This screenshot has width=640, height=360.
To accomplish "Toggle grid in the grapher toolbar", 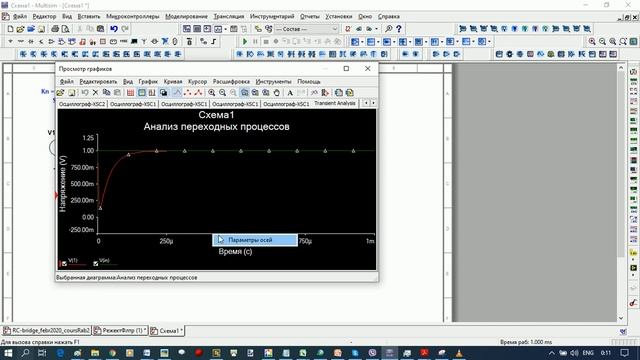I will coord(131,93).
